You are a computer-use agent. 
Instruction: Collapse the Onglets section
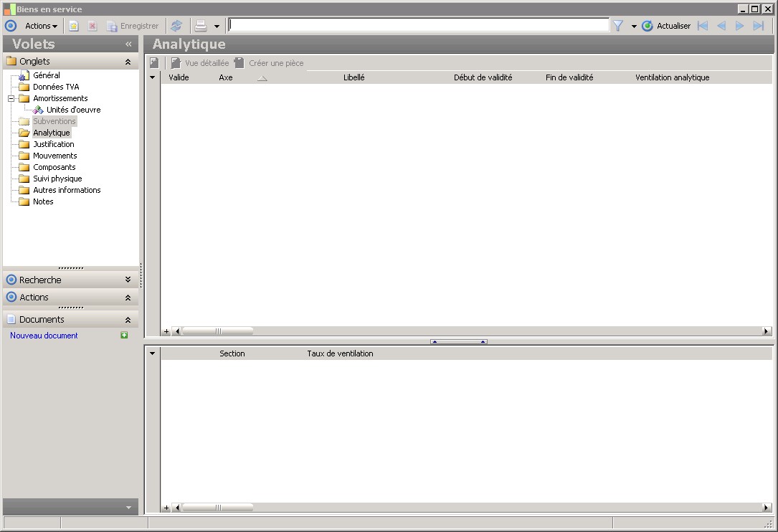[x=128, y=62]
